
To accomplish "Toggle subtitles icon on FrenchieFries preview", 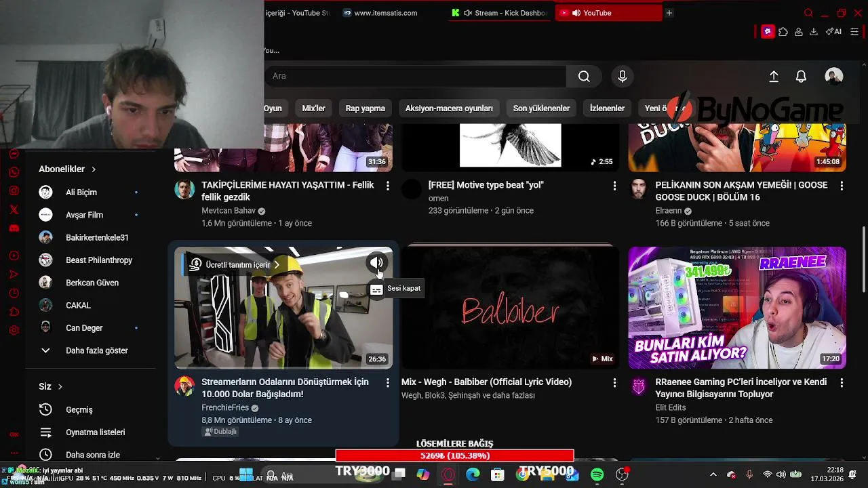I will pyautogui.click(x=376, y=289).
